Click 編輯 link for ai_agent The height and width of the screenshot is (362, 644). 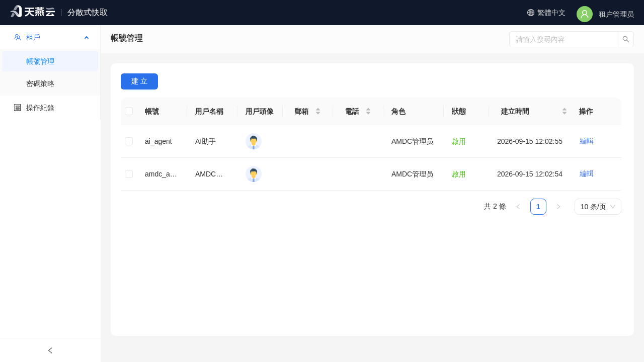[587, 141]
